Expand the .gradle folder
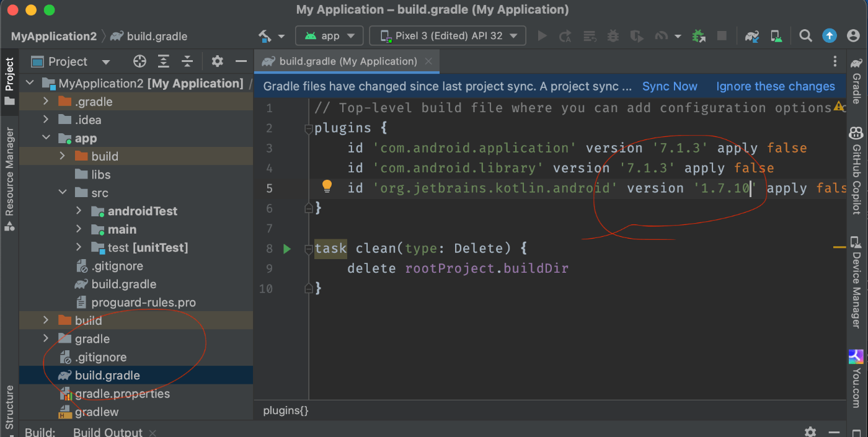Screen dimensions: 868x437 (46, 101)
